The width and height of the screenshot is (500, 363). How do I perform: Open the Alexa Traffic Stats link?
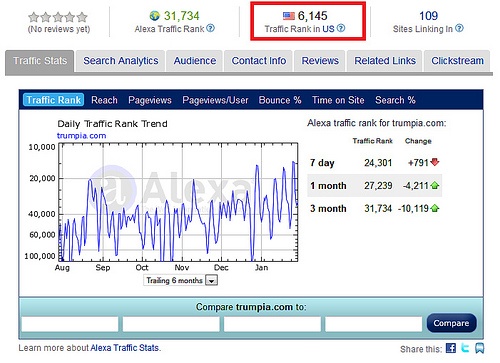coord(125,348)
